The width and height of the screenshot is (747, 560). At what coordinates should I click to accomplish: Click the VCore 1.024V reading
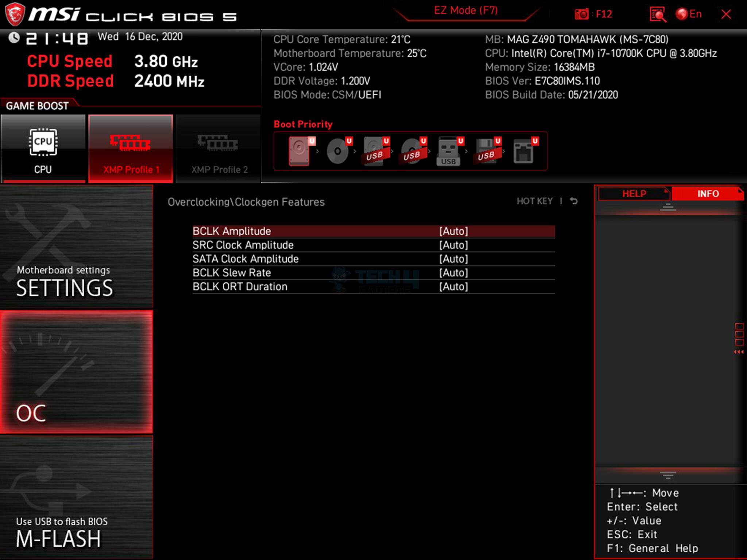tap(306, 67)
